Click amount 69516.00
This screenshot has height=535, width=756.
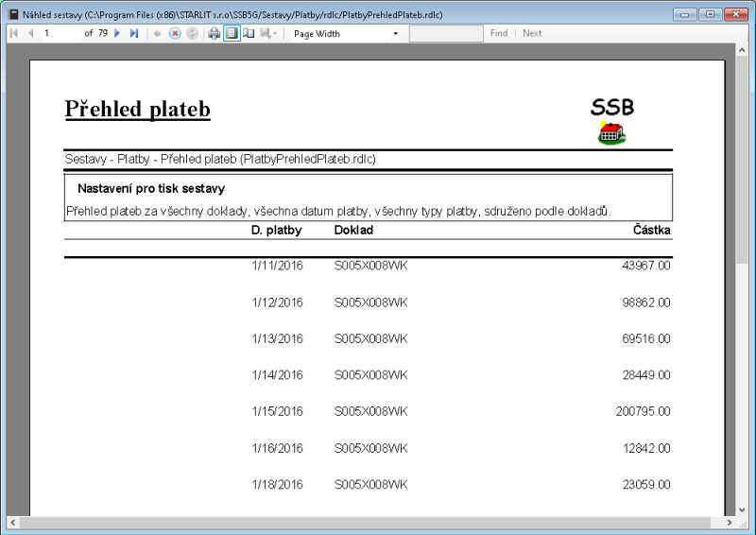coord(646,338)
